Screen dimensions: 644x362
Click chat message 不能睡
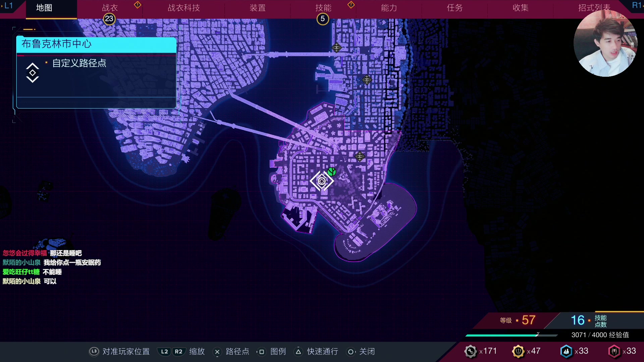(x=52, y=272)
